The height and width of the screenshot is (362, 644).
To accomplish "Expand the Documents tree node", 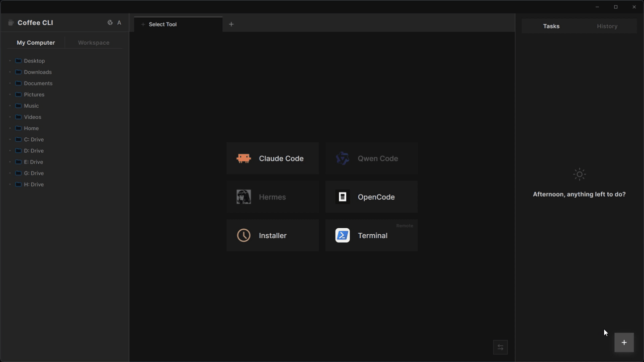I will pos(10,83).
